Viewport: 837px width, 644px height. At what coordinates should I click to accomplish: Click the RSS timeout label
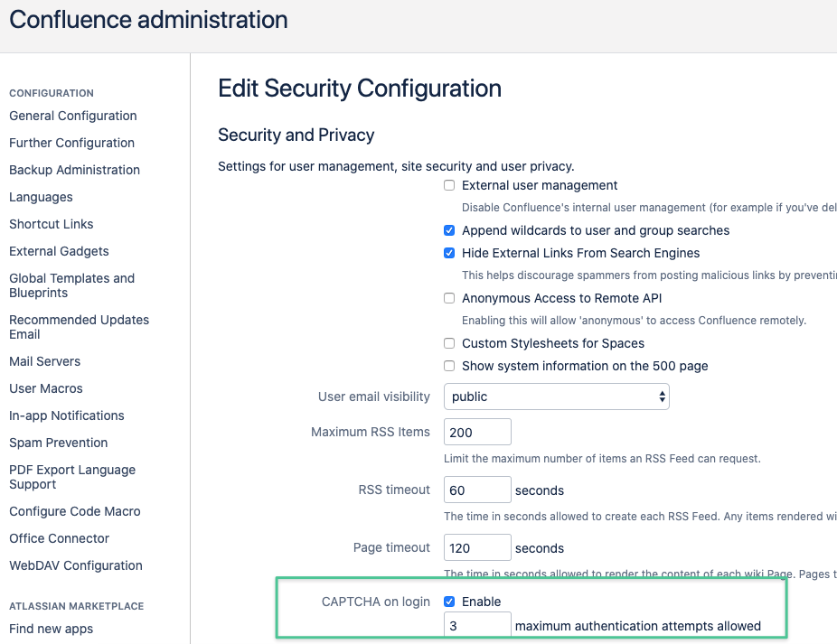(x=394, y=490)
